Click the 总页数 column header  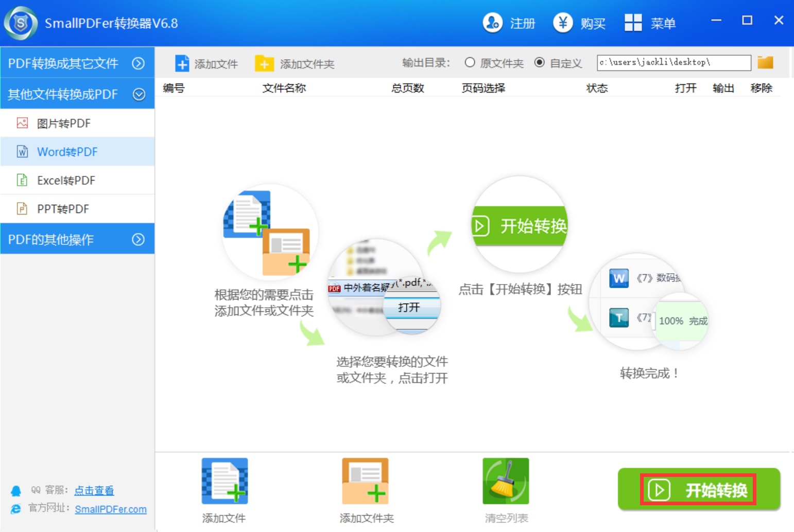click(408, 88)
